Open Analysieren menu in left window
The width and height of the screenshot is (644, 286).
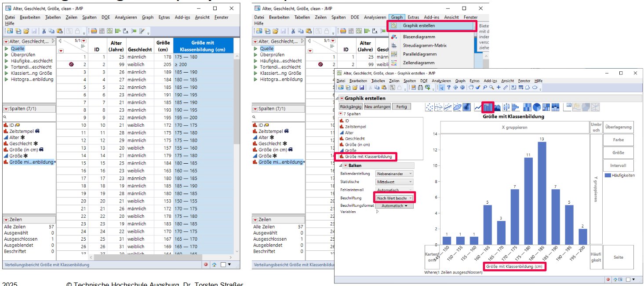click(x=126, y=17)
